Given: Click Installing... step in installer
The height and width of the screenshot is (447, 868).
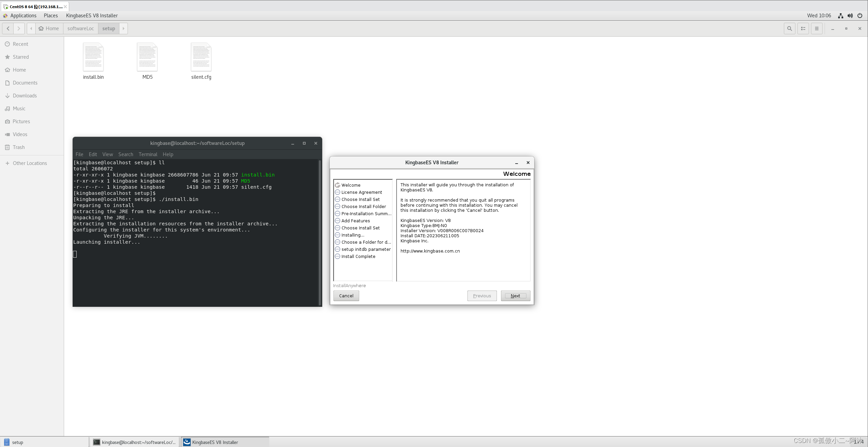Looking at the screenshot, I should tap(353, 235).
